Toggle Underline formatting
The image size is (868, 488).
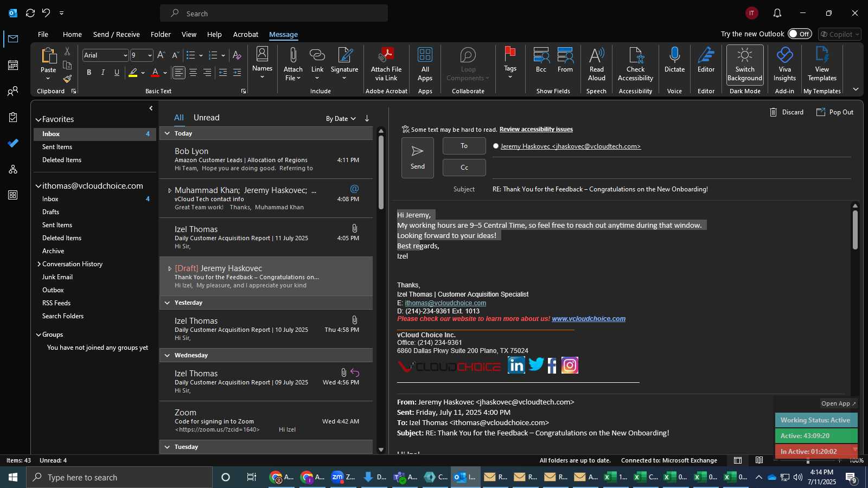point(117,72)
